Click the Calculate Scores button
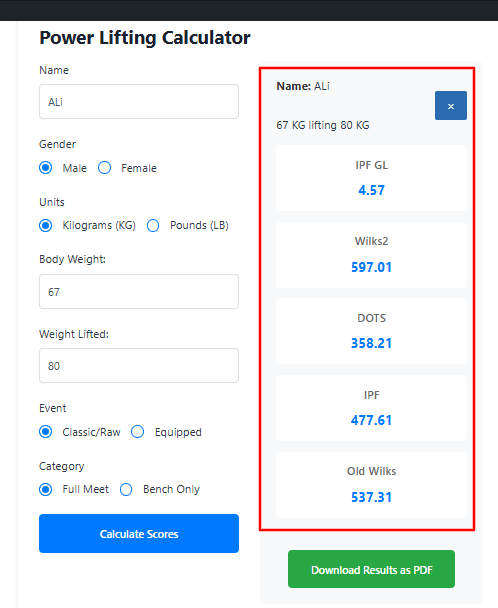Screen dimensions: 498x608 point(139,534)
